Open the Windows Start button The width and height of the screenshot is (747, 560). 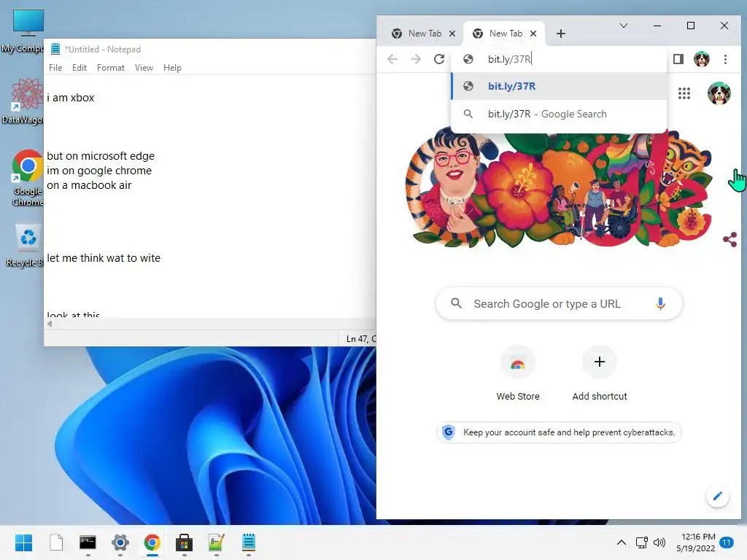pyautogui.click(x=24, y=542)
